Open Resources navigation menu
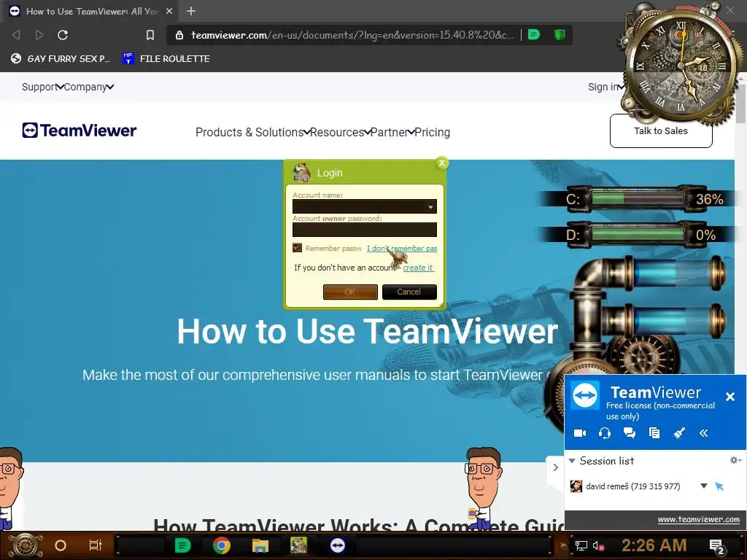 [x=340, y=133]
